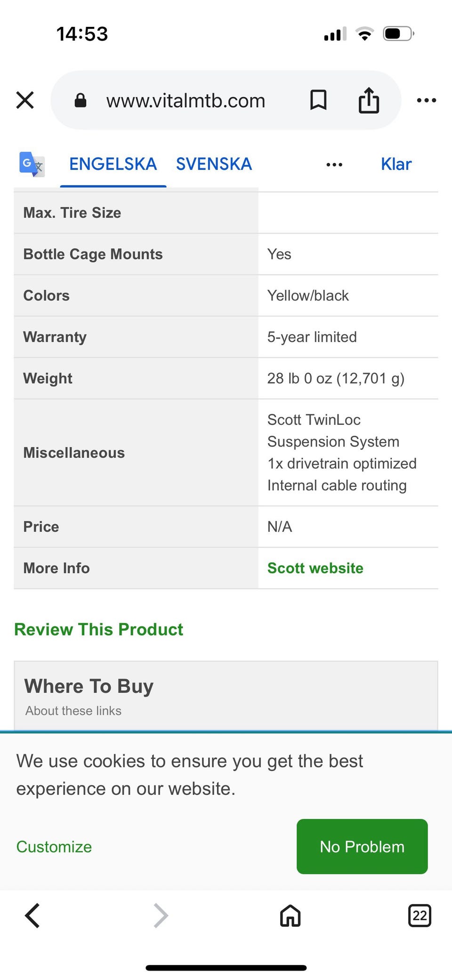Tap About these links text
452x980 pixels.
click(x=73, y=711)
